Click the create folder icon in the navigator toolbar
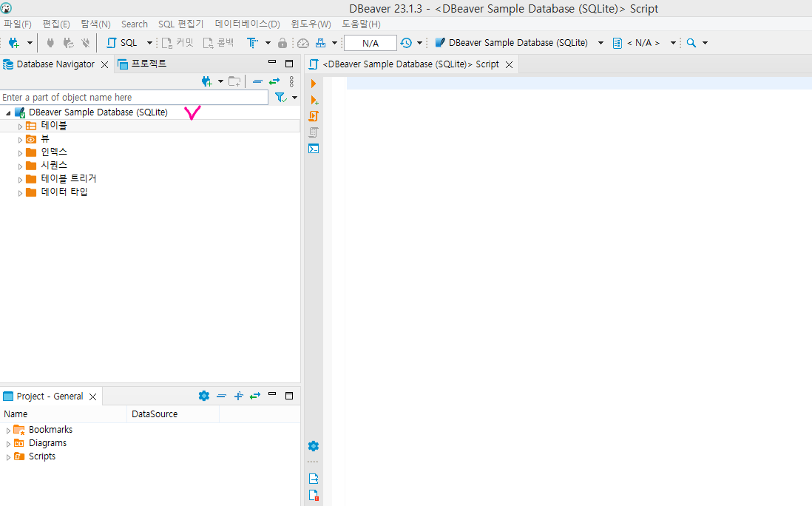This screenshot has width=812, height=506. click(x=234, y=81)
